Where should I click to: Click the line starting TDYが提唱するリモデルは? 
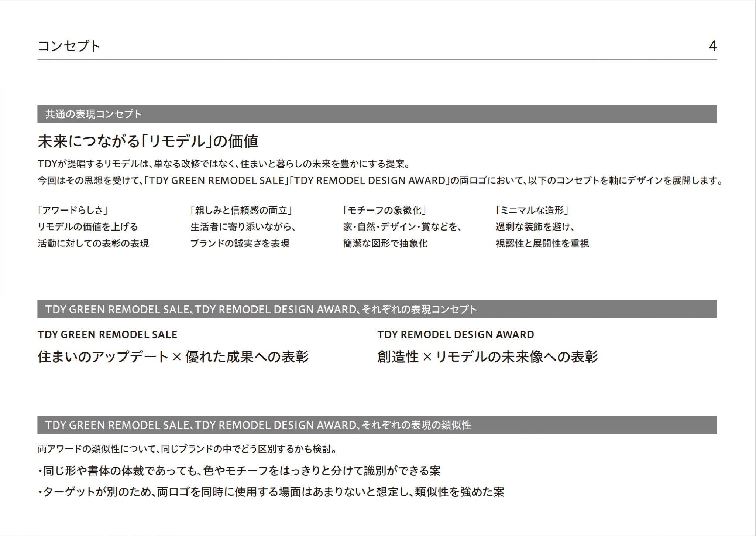(x=224, y=164)
